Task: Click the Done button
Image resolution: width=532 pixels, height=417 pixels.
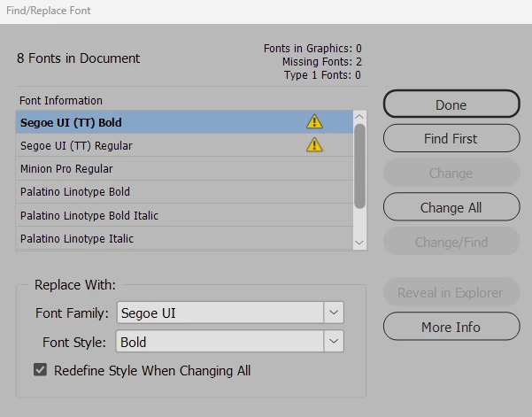Action: pos(451,104)
